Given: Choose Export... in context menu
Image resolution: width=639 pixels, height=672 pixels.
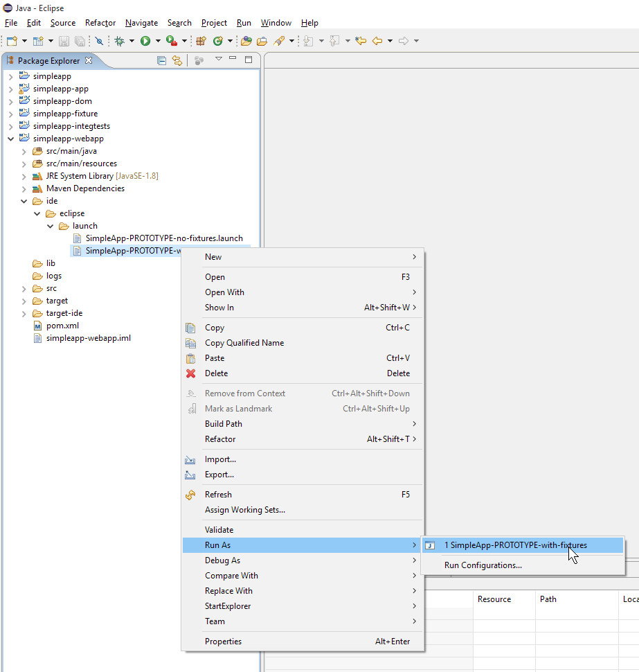Looking at the screenshot, I should [x=303, y=475].
